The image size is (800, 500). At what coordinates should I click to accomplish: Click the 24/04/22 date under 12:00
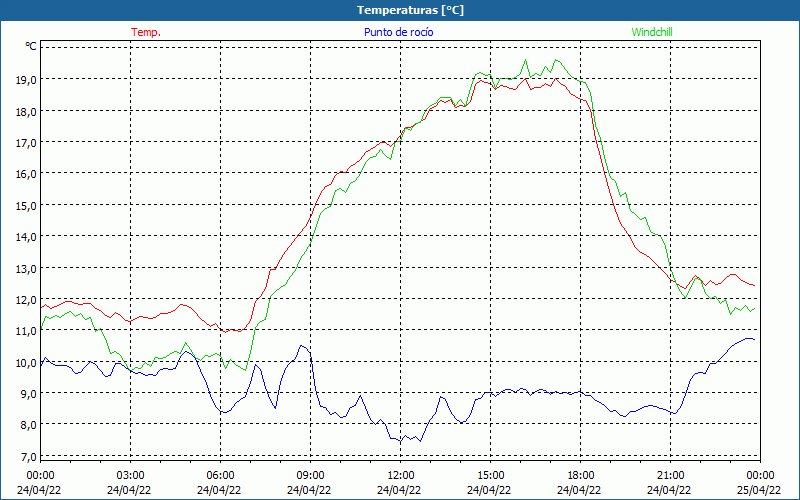399,490
